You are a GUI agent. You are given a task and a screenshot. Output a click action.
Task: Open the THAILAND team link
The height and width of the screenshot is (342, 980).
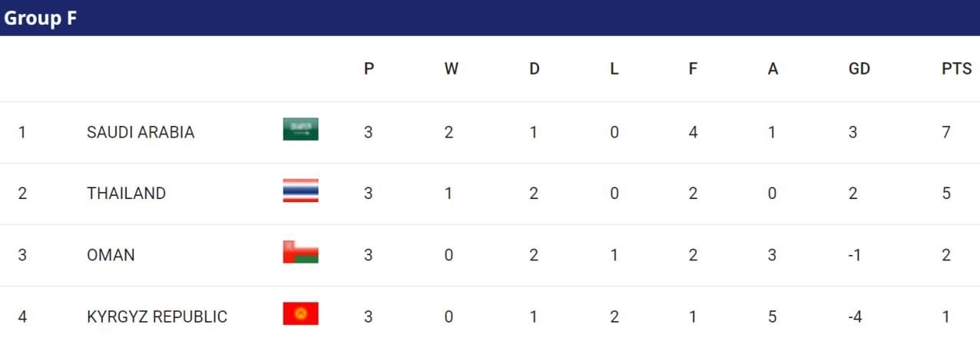pyautogui.click(x=126, y=193)
